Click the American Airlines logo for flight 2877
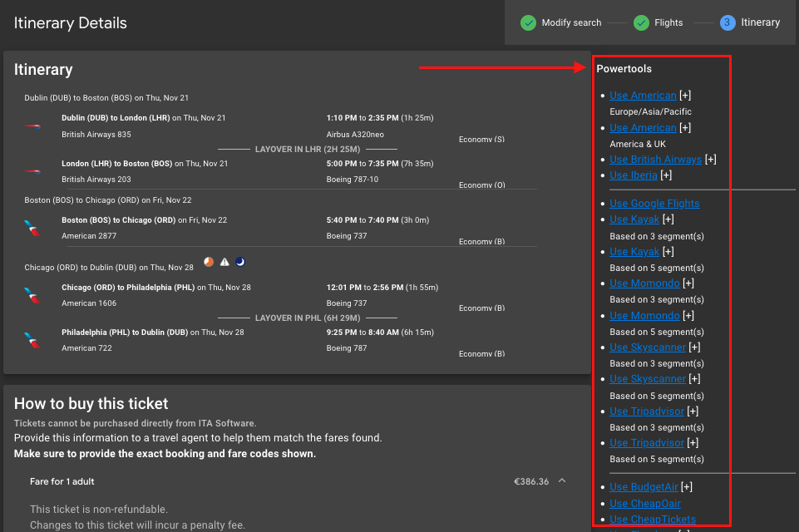Image resolution: width=799 pixels, height=532 pixels. (x=33, y=228)
